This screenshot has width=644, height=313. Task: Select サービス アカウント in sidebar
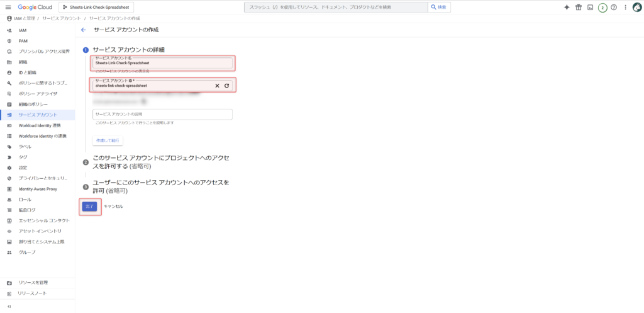point(38,115)
